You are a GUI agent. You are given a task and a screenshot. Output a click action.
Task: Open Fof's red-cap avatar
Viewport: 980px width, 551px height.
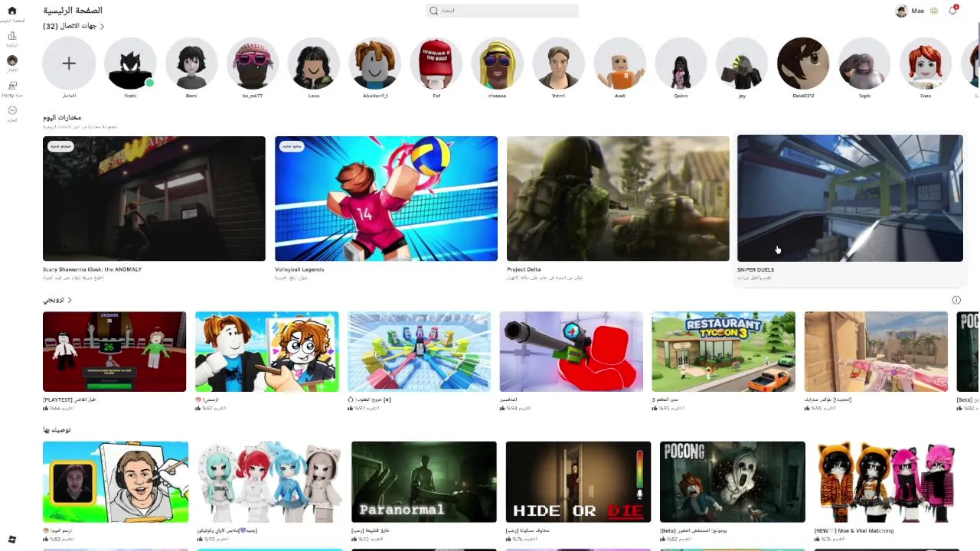pyautogui.click(x=436, y=64)
